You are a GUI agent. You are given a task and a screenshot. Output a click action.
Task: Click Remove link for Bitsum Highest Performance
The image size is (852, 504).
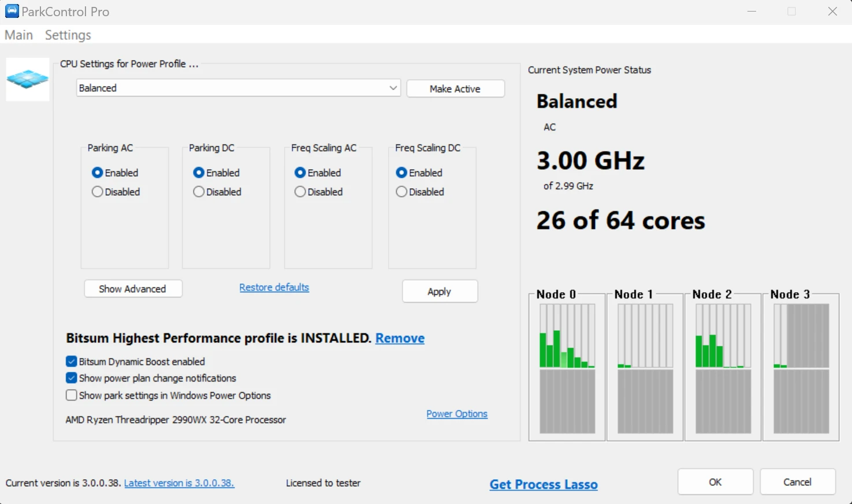400,338
